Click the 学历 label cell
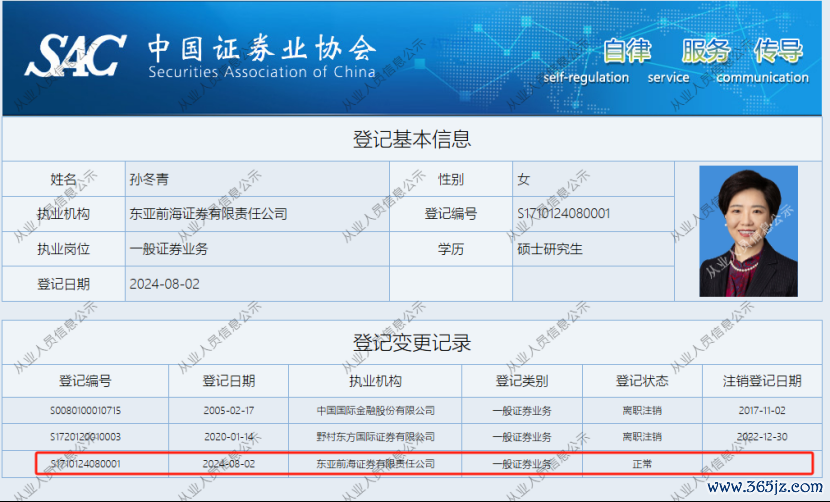 tap(450, 248)
